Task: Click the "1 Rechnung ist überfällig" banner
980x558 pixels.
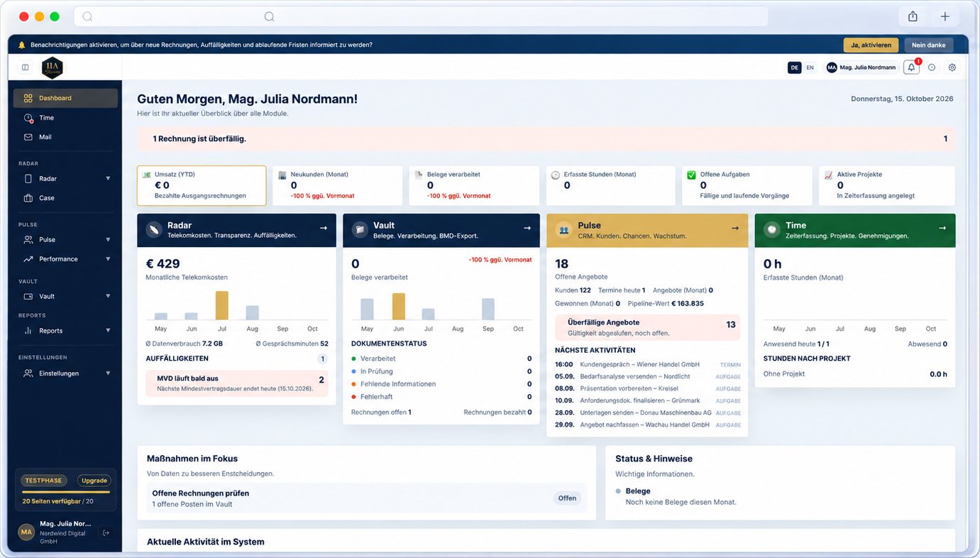Action: tap(546, 138)
